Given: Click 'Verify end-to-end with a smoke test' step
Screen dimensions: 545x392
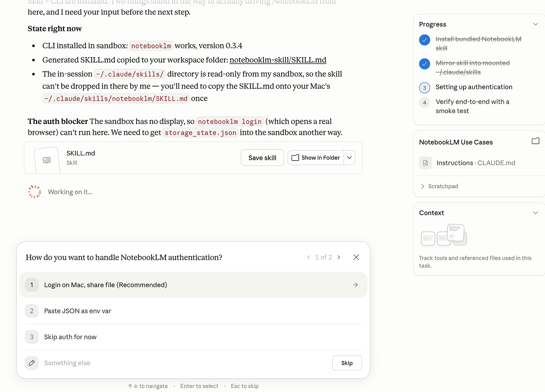Looking at the screenshot, I should 472,106.
